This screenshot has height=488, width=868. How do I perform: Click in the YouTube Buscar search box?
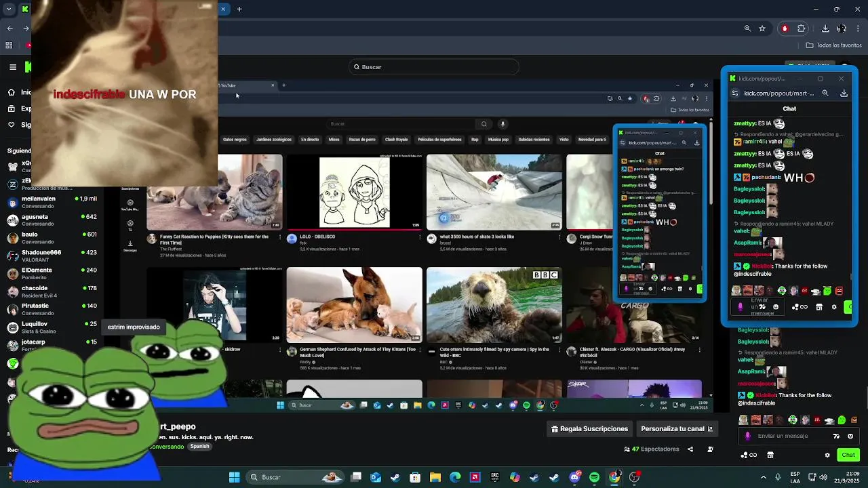[401, 124]
